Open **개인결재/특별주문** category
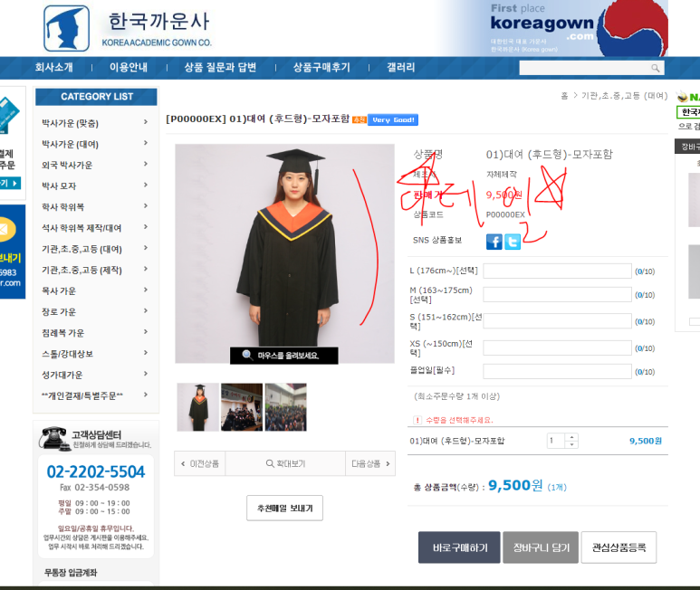This screenshot has height=590, width=700. point(82,395)
